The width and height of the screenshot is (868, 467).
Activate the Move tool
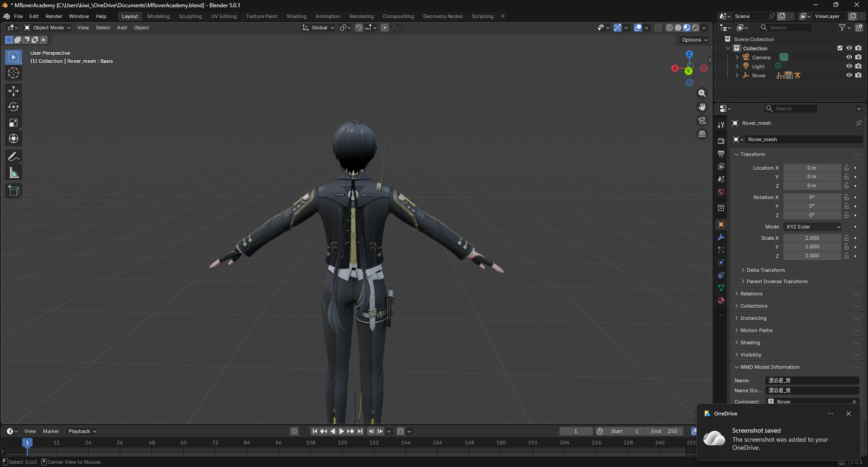click(x=14, y=91)
